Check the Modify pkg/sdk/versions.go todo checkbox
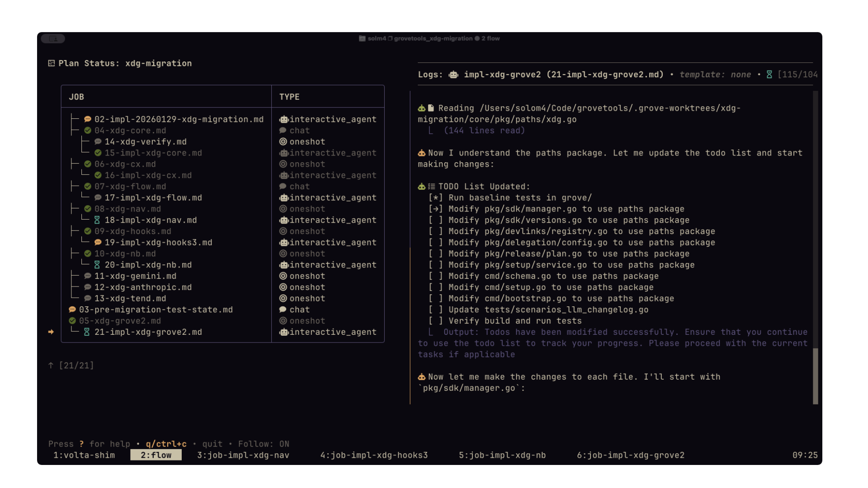The width and height of the screenshot is (868, 488). [x=435, y=220]
